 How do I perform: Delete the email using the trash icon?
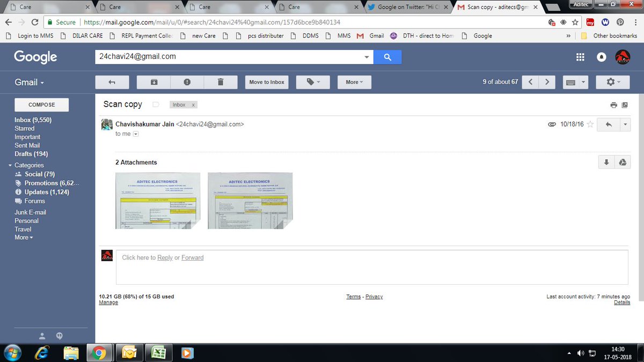tap(220, 82)
